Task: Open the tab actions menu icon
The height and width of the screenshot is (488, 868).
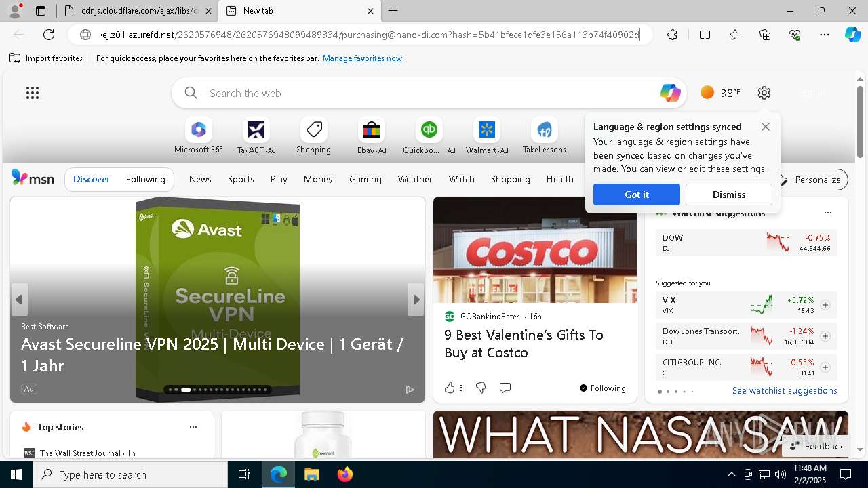Action: coord(41,11)
